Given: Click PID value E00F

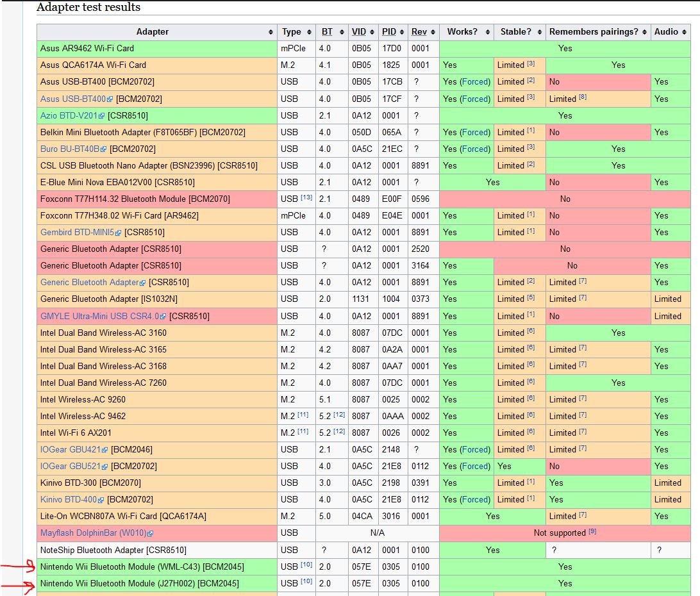Looking at the screenshot, I should [392, 199].
